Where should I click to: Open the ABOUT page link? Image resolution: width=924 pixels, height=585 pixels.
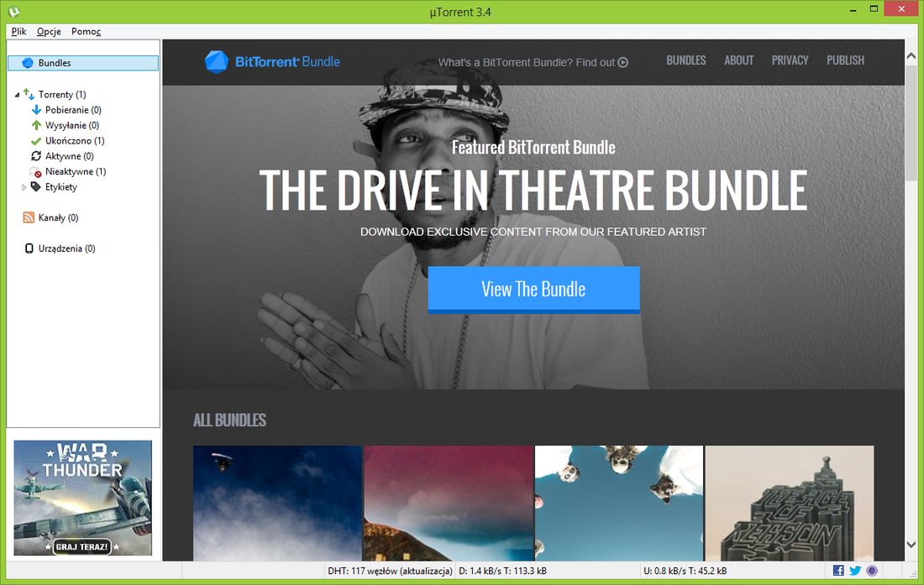pos(739,60)
